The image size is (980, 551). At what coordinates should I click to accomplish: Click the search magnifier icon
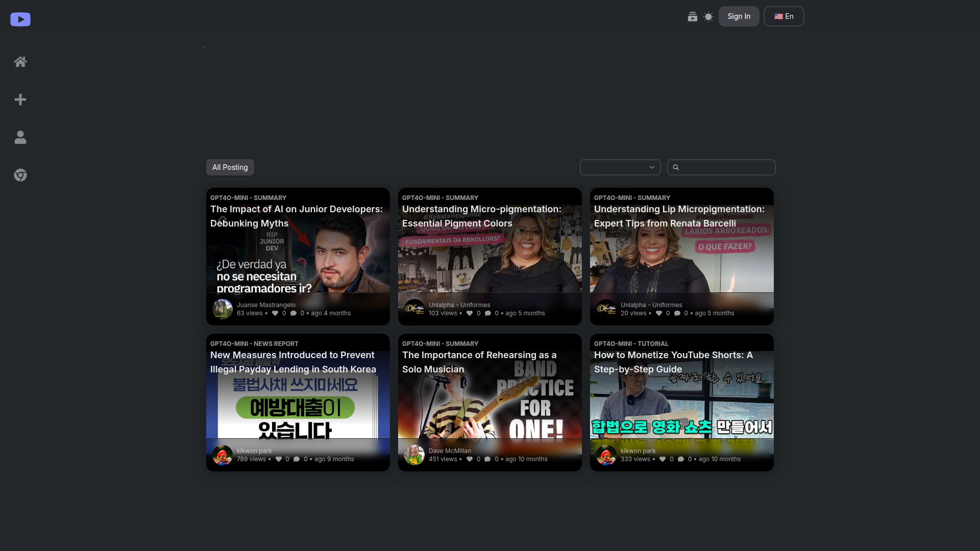(x=676, y=167)
